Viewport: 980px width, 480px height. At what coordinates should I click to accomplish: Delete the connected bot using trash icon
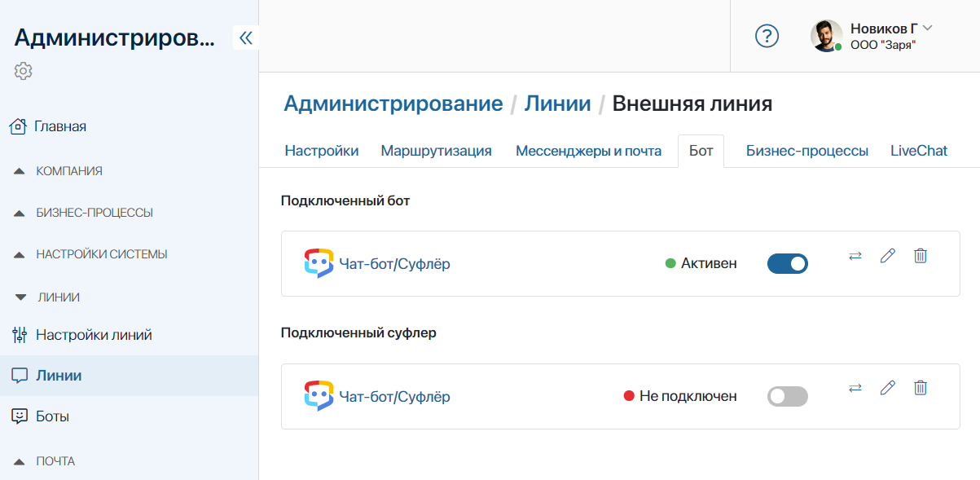[x=920, y=256]
